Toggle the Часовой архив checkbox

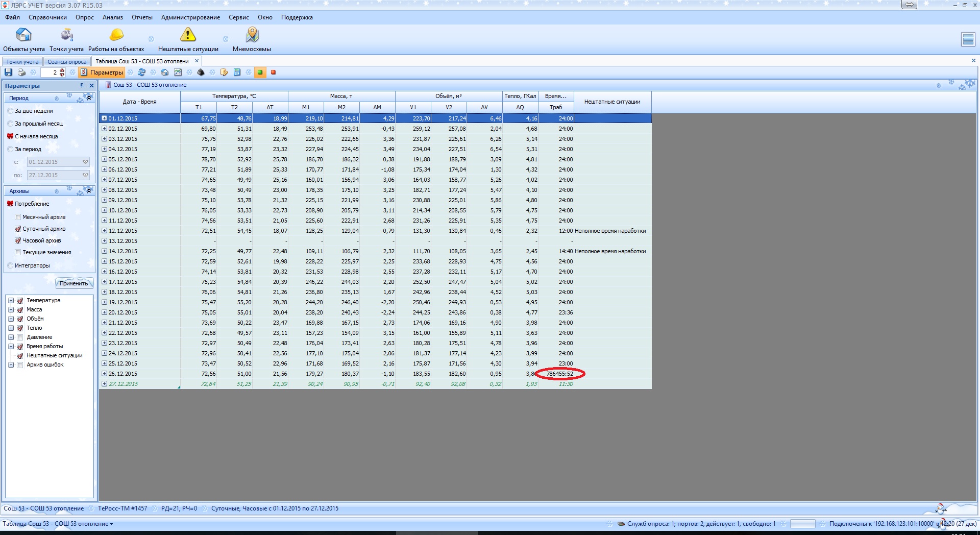(18, 240)
